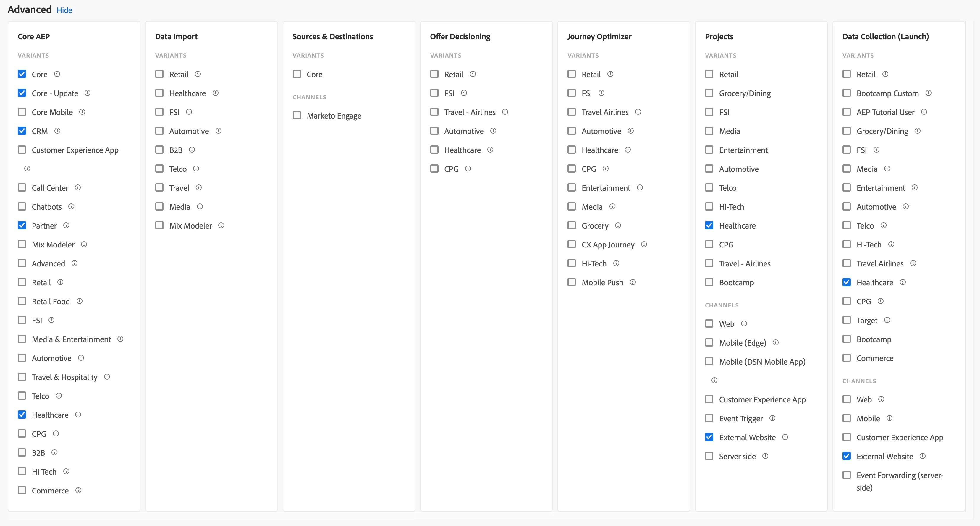This screenshot has height=526, width=980.
Task: Check Marketo Engage channel
Action: point(297,115)
